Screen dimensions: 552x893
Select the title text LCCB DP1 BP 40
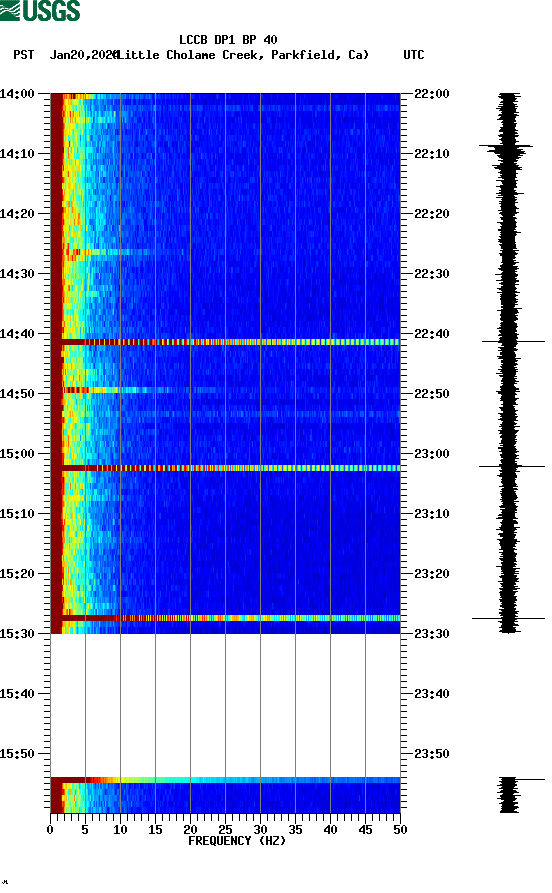(228, 40)
